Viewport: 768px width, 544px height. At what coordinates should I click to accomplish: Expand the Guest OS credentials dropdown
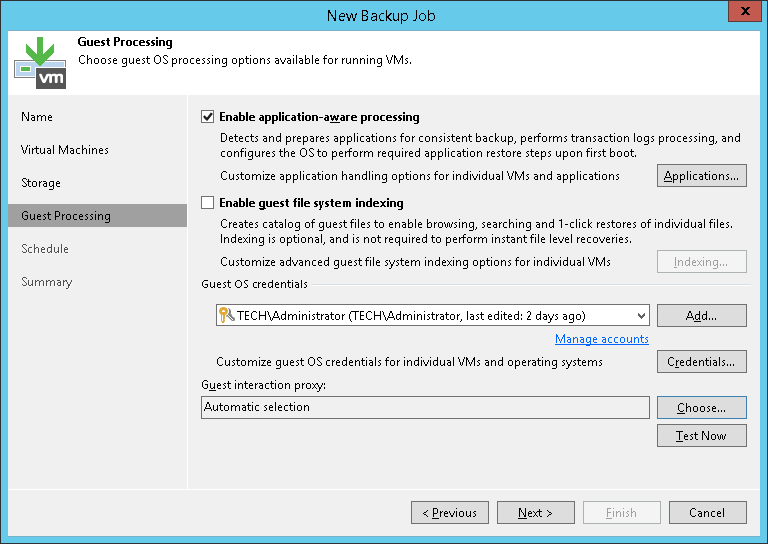tap(640, 316)
